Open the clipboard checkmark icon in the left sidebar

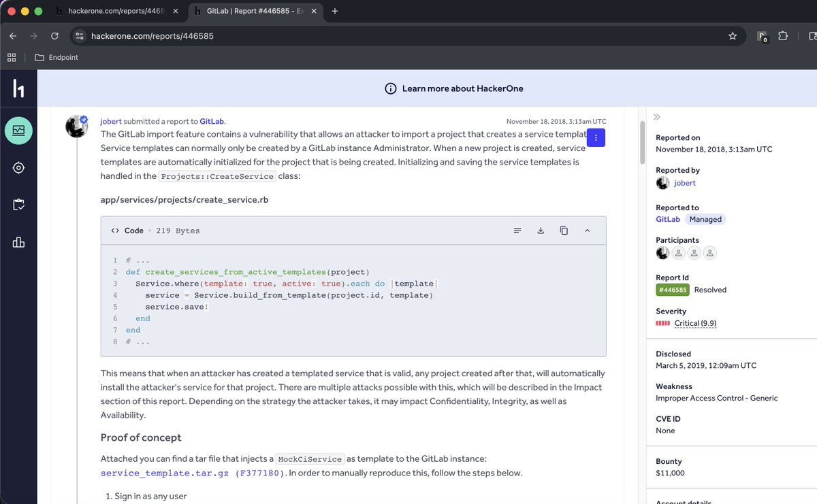[x=18, y=205]
